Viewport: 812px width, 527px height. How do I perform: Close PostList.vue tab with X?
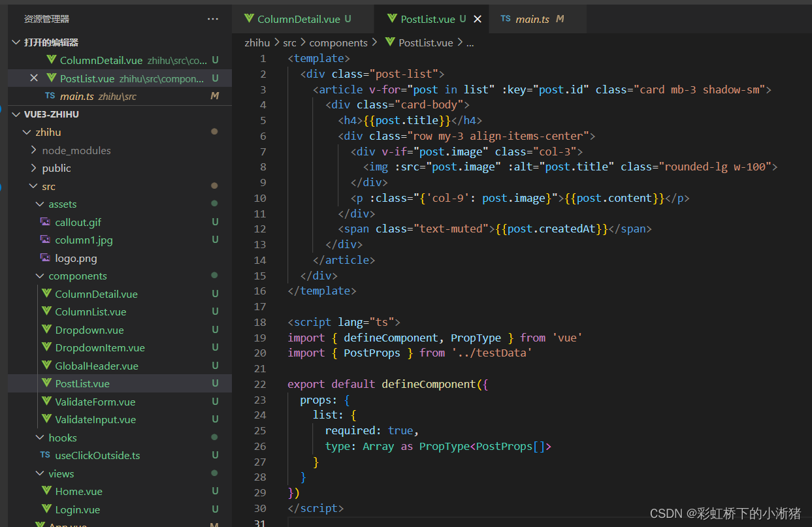[x=478, y=19]
